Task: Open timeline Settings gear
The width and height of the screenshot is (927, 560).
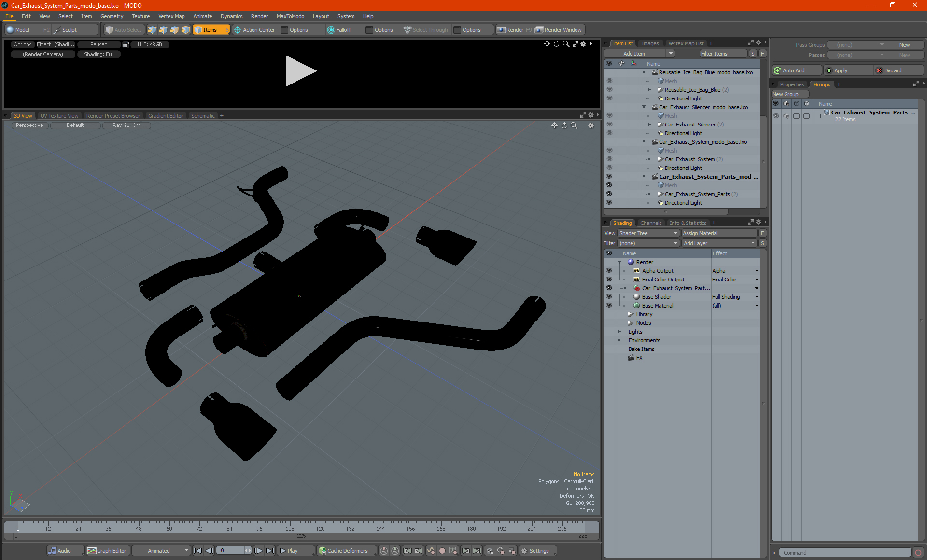Action: tap(524, 551)
